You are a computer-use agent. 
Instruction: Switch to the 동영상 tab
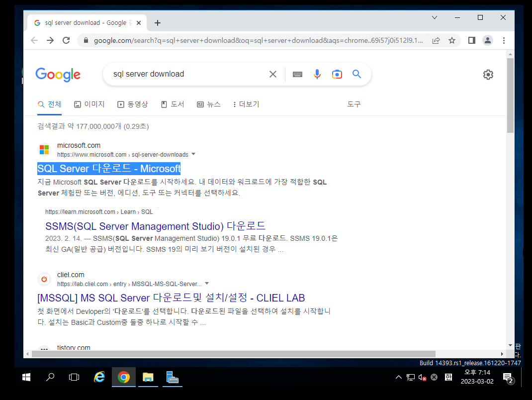click(133, 104)
